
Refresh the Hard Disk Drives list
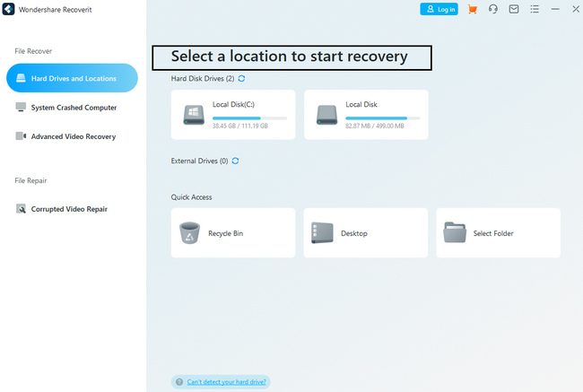click(x=241, y=78)
